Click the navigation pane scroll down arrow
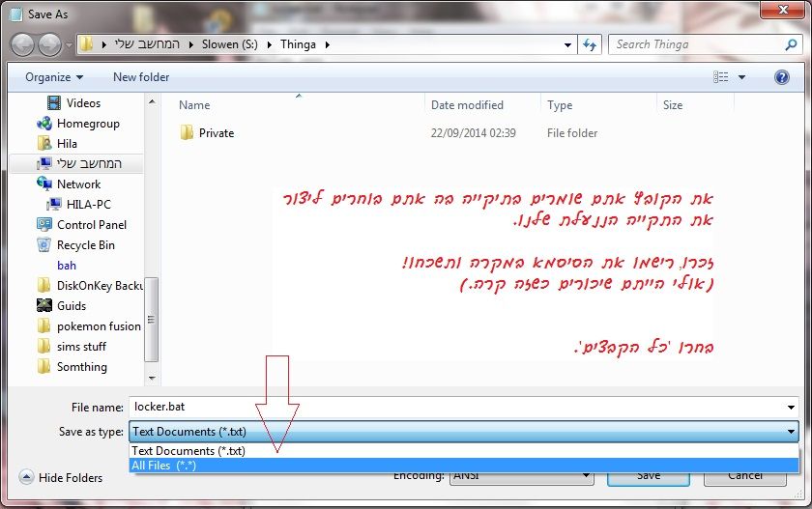This screenshot has height=509, width=812. point(152,379)
